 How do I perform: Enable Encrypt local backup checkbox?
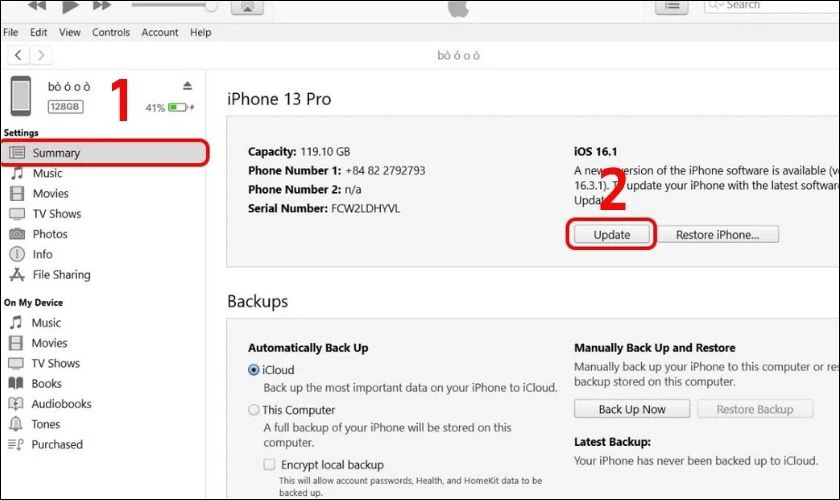pos(269,465)
